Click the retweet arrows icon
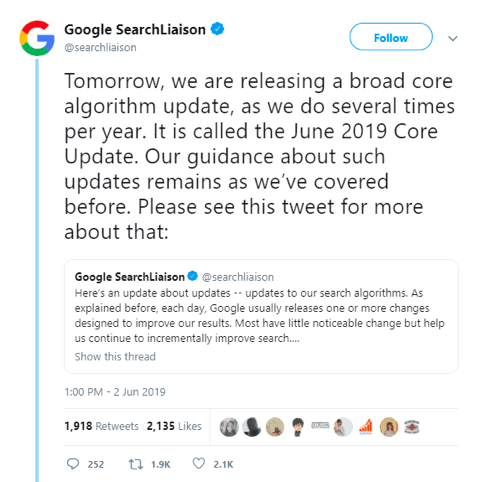Viewport: 488px width, 482px height. coord(136,464)
